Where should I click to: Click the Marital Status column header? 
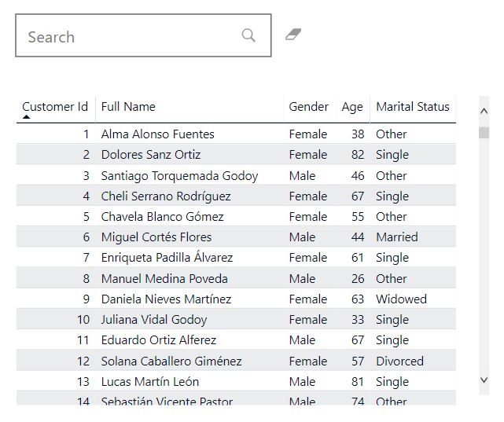413,107
